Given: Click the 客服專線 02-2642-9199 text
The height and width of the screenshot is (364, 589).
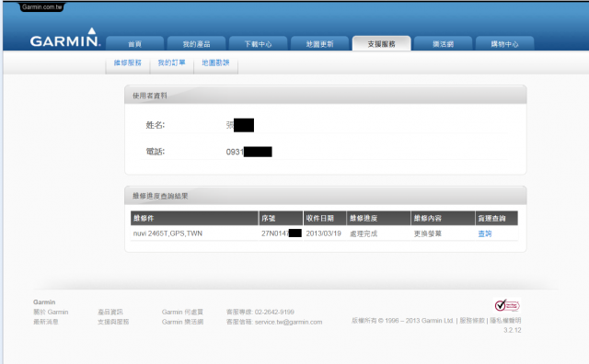Looking at the screenshot, I should 260,312.
